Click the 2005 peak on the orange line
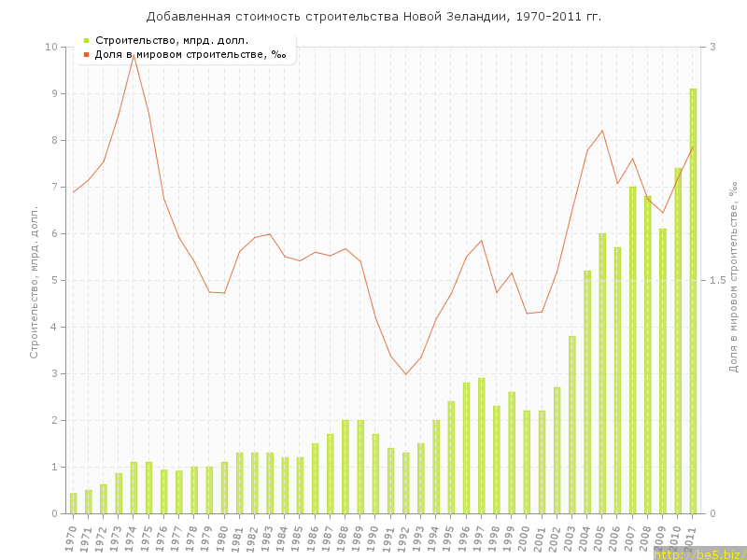 tap(602, 131)
